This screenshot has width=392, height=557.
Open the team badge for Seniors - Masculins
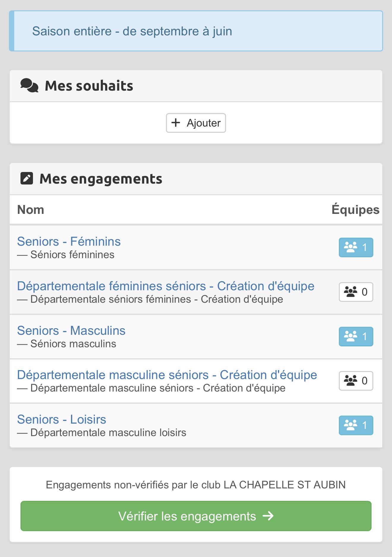(x=356, y=337)
